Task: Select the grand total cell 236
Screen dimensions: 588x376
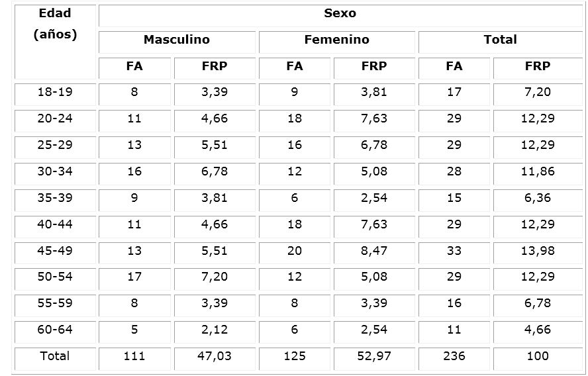Action: (454, 356)
